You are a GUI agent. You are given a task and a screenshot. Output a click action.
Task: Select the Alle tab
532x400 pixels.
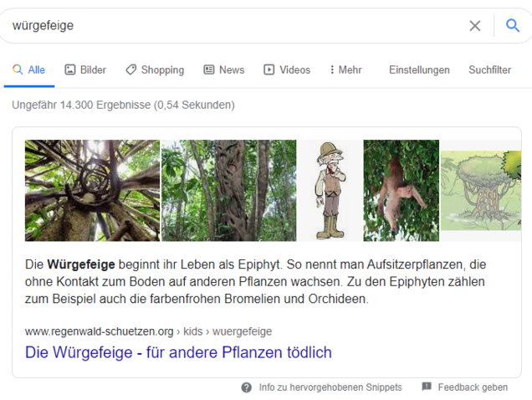click(28, 70)
